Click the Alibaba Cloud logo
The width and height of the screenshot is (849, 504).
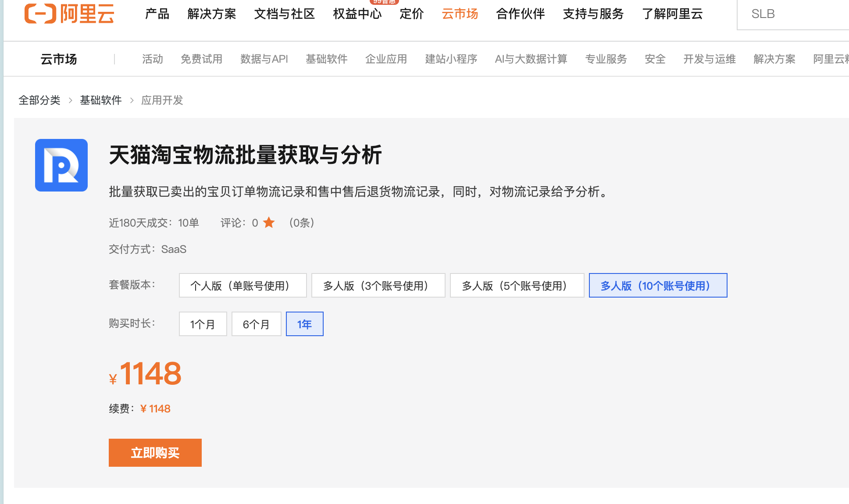pos(69,14)
